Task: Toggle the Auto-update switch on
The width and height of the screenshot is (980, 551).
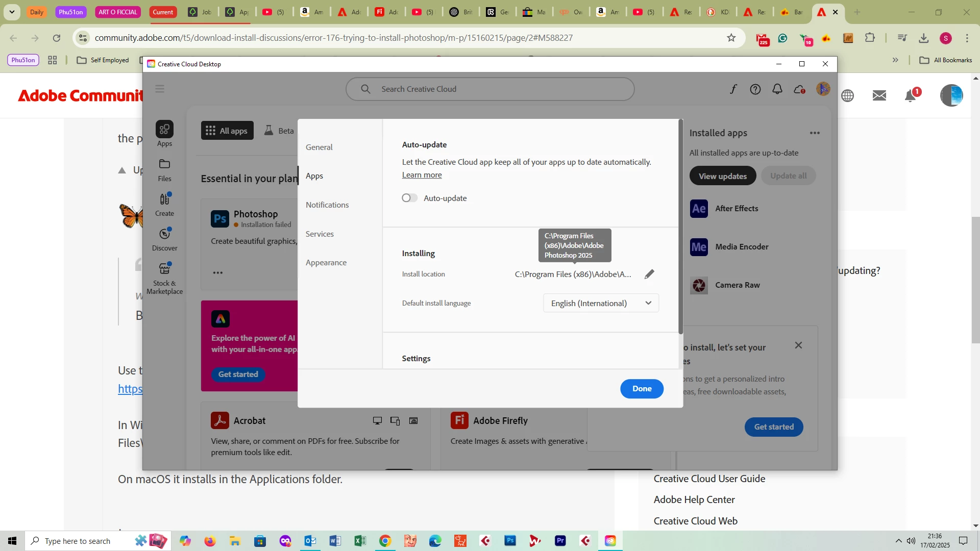Action: (409, 198)
